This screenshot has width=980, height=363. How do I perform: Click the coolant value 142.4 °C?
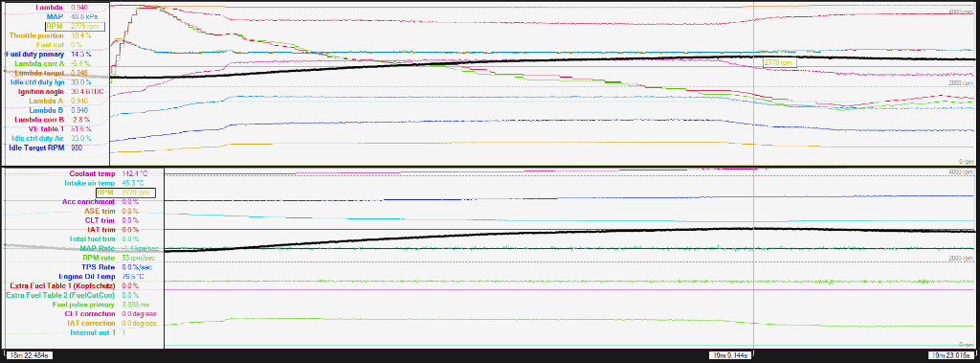[x=134, y=173]
